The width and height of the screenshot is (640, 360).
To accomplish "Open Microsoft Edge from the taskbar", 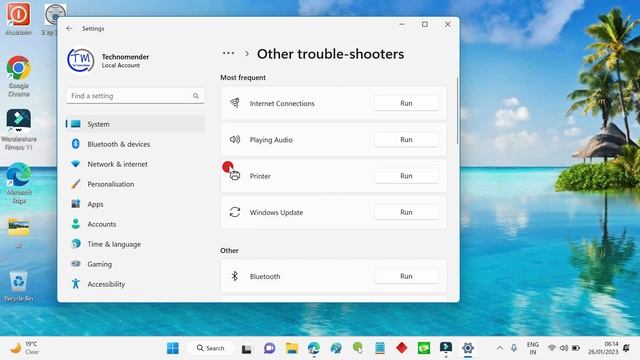I will (313, 348).
